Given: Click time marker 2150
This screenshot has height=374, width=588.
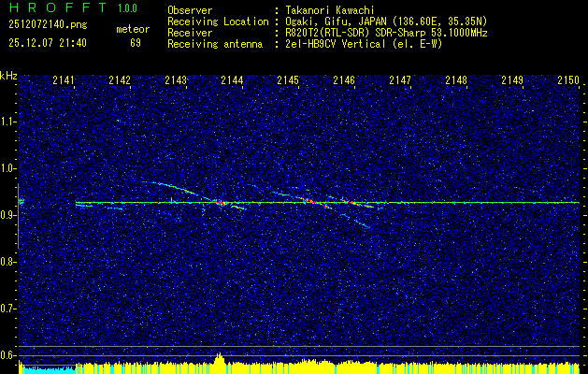Looking at the screenshot, I should tap(568, 80).
